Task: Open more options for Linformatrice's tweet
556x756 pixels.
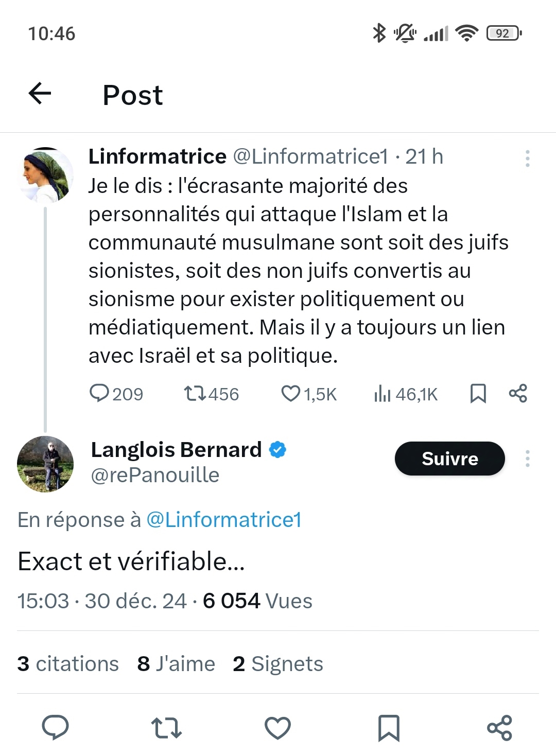Action: [527, 159]
